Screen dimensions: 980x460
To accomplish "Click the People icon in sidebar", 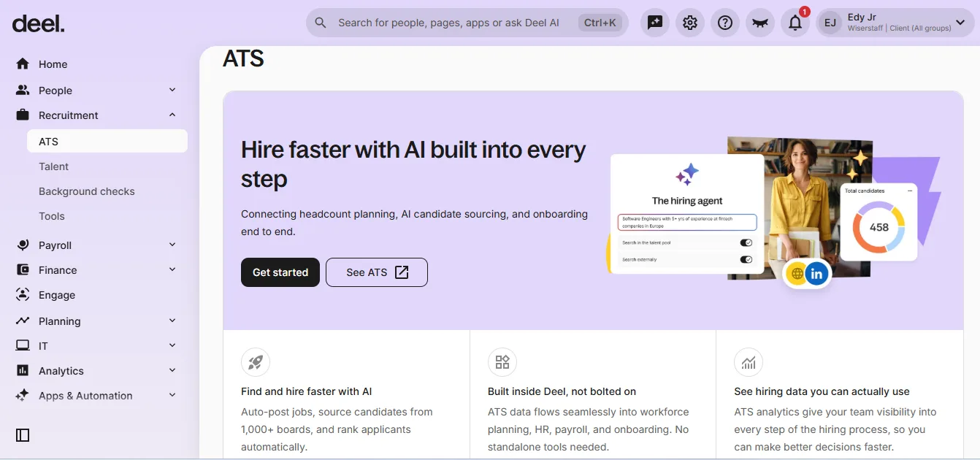I will coord(23,91).
